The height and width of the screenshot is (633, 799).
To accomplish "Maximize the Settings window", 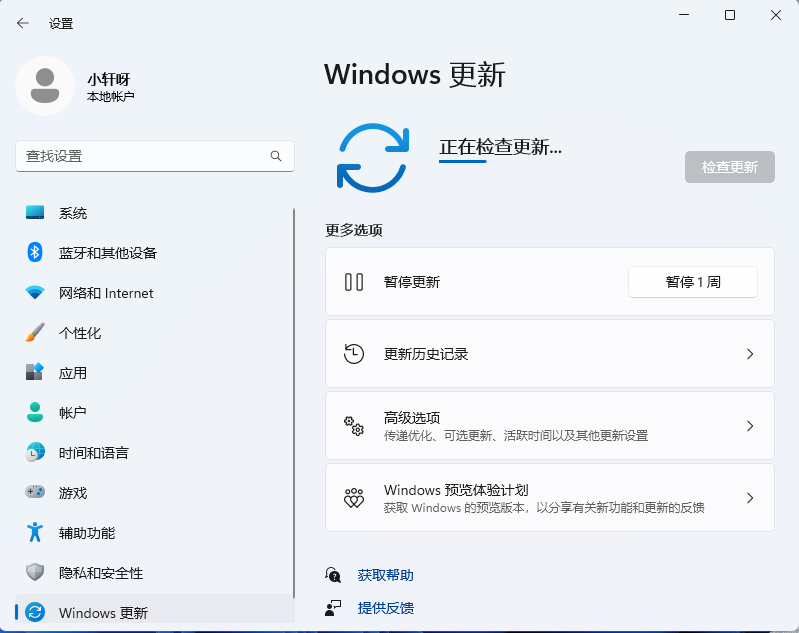I will click(x=730, y=15).
